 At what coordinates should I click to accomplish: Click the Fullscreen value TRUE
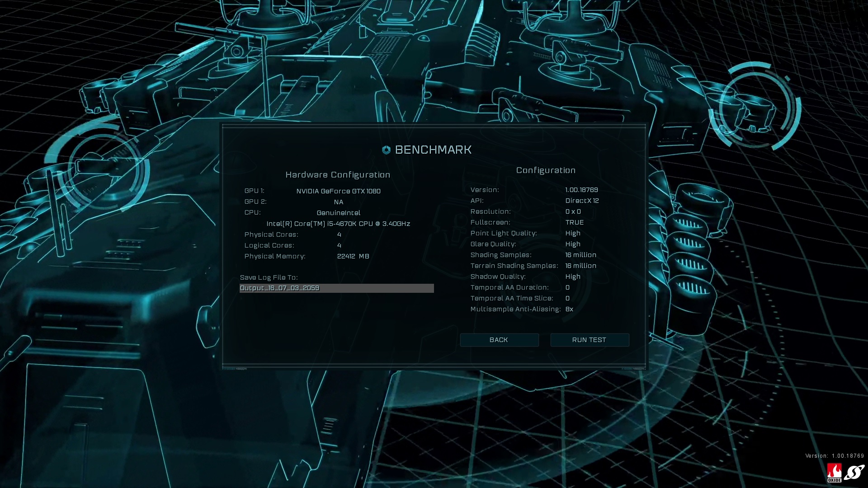point(574,222)
